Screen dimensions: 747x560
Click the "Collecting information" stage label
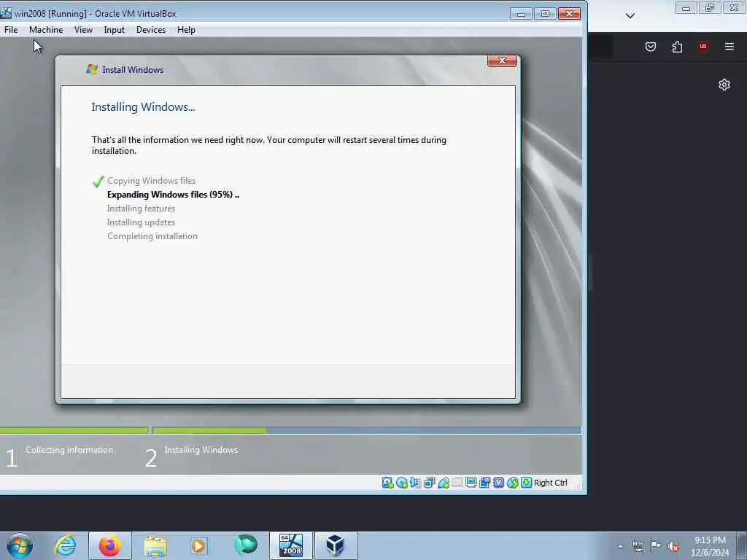point(69,449)
